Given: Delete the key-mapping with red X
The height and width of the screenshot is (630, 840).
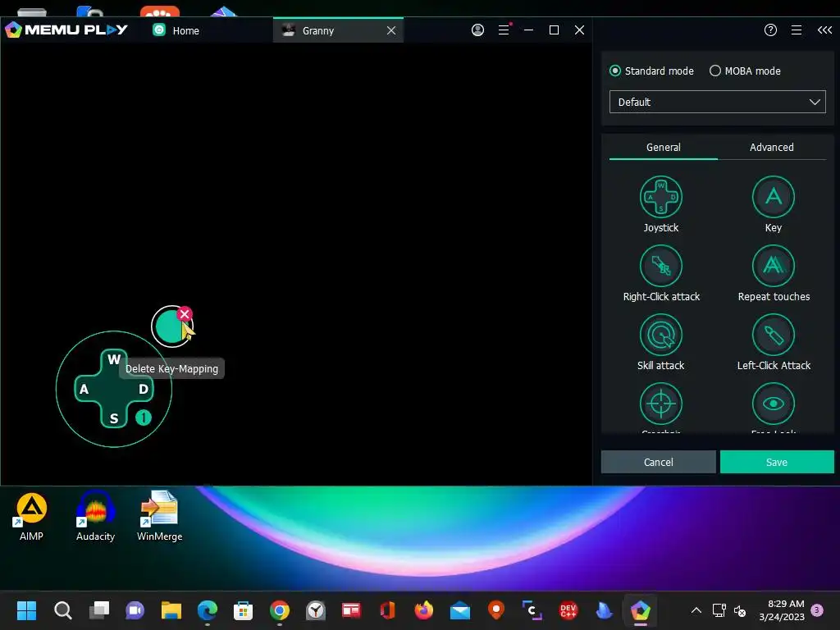Looking at the screenshot, I should click(185, 314).
